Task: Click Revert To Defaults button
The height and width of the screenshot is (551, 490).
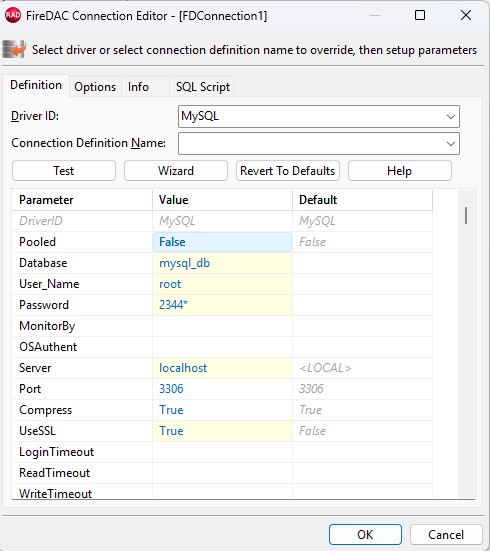Action: click(x=288, y=171)
